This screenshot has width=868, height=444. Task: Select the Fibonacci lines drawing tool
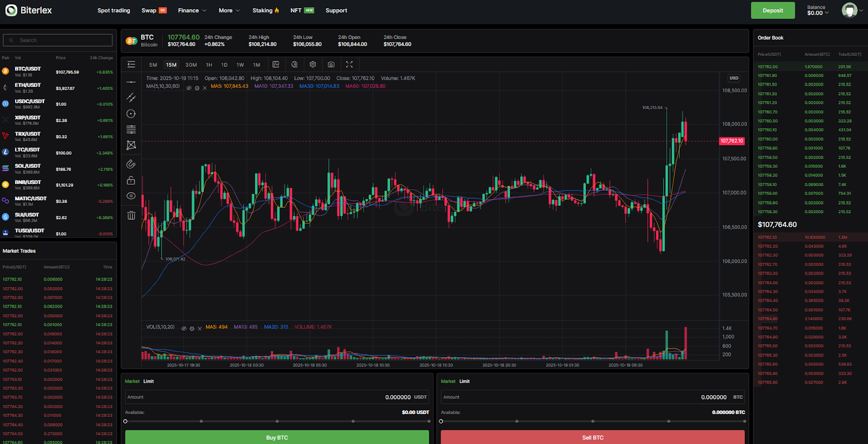click(x=131, y=130)
